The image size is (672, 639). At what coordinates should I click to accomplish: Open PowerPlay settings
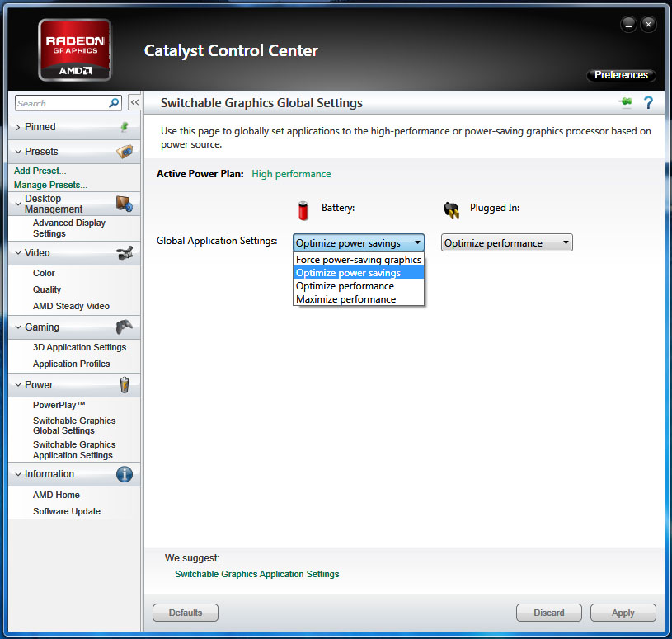click(59, 405)
